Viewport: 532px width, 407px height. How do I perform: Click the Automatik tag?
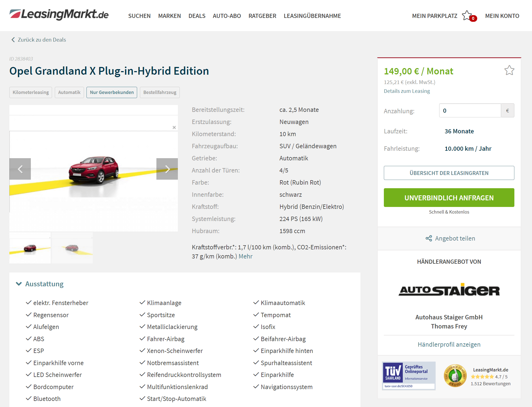[69, 92]
